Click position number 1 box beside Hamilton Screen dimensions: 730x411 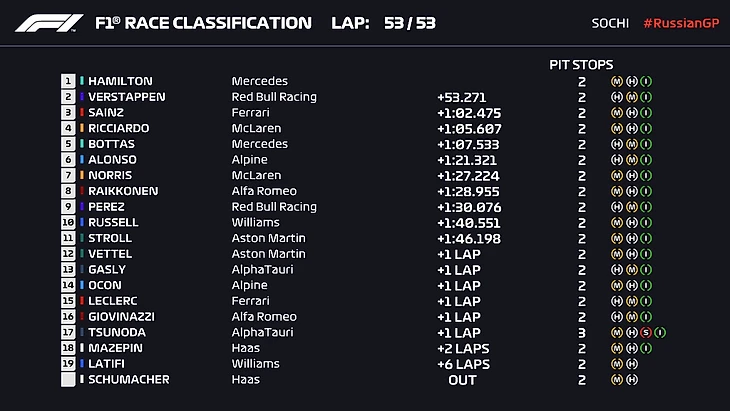point(68,81)
